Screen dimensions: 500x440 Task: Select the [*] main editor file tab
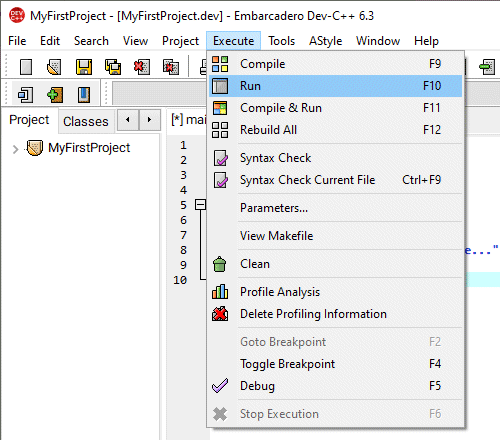point(189,120)
